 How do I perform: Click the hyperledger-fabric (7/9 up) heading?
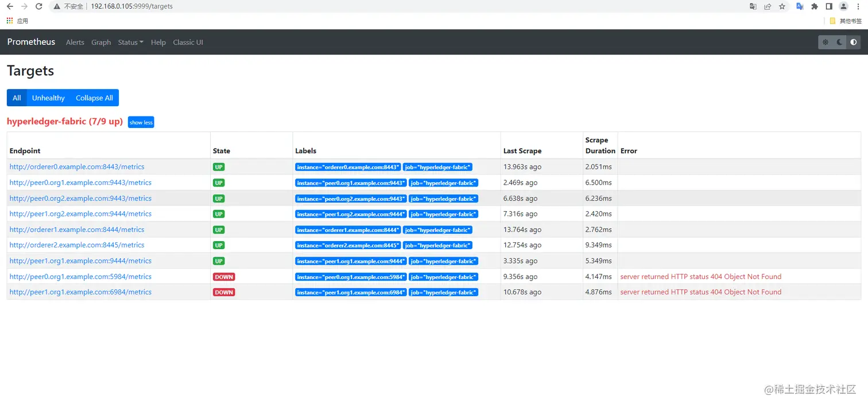coord(65,122)
